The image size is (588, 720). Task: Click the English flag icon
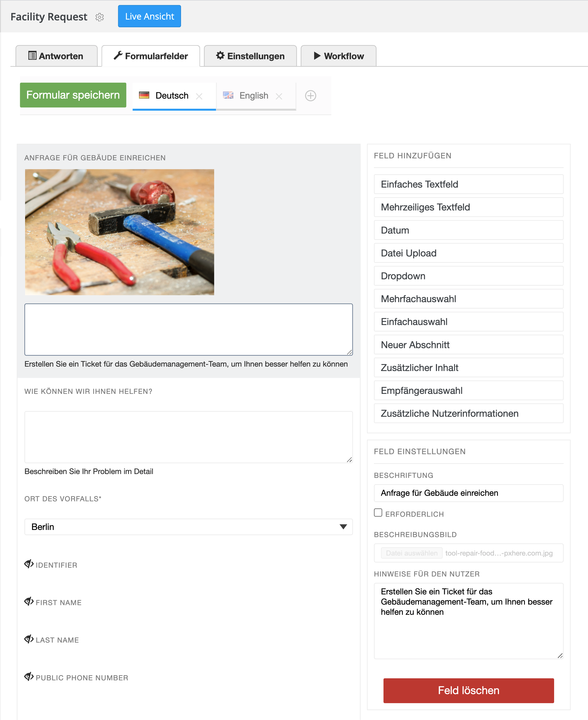228,95
